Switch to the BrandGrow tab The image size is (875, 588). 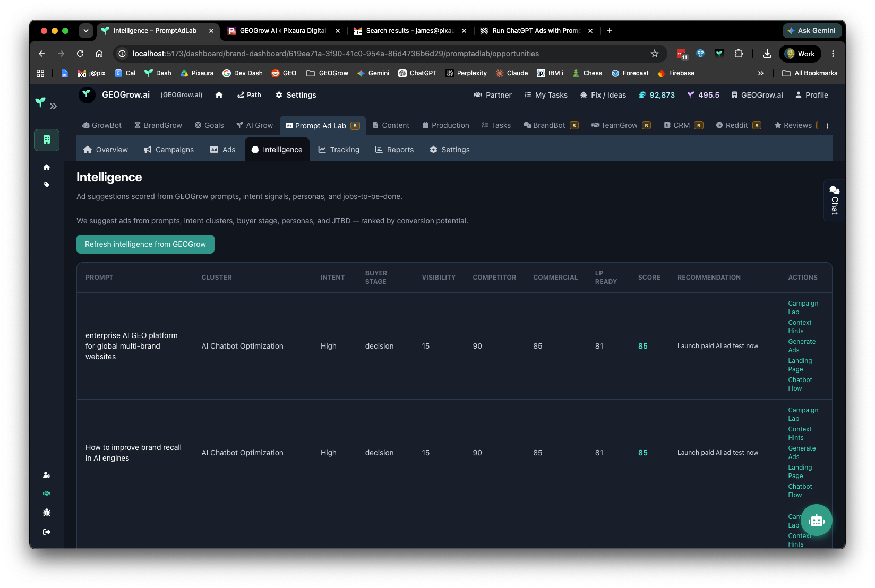click(158, 125)
